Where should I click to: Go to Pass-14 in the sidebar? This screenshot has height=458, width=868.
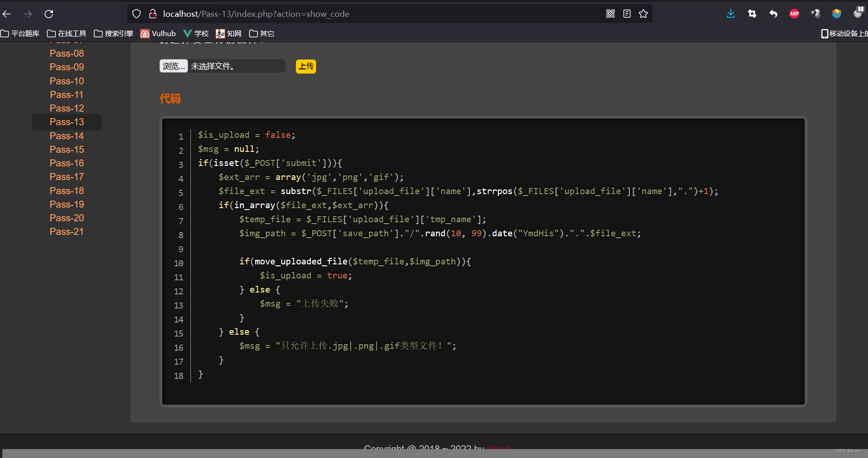point(67,136)
